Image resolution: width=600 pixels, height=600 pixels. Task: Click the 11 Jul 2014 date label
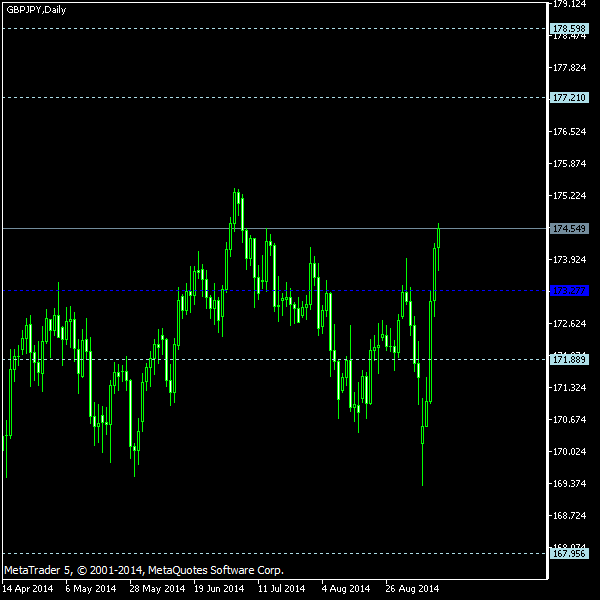click(x=282, y=589)
